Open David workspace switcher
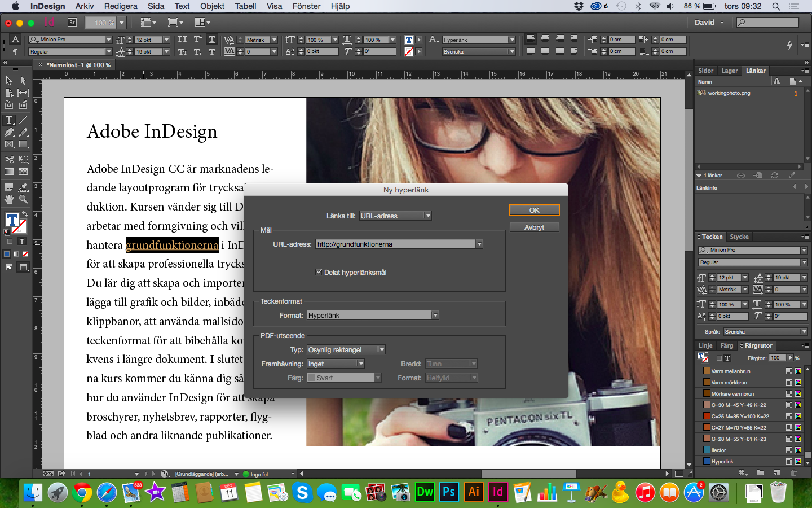The width and height of the screenshot is (812, 508). click(709, 23)
